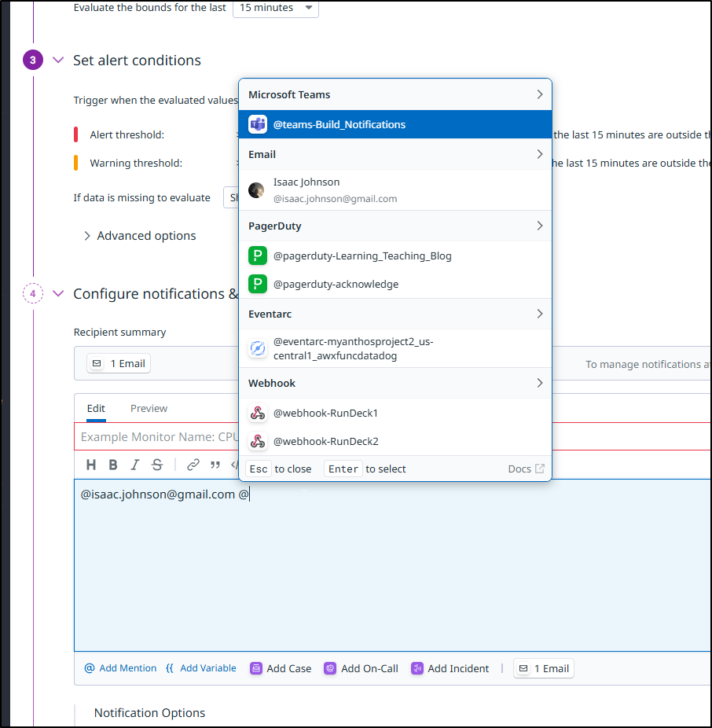Click the braces icon beside Add Variable
Image resolution: width=712 pixels, height=728 pixels.
(x=170, y=668)
